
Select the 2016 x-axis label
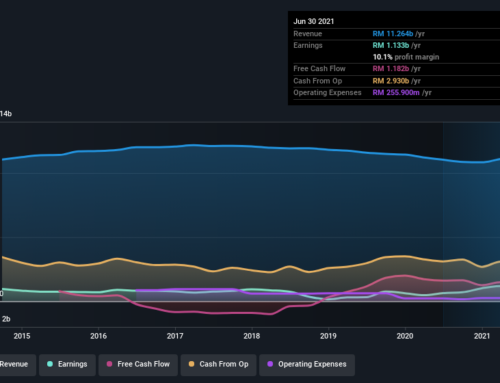(98, 336)
